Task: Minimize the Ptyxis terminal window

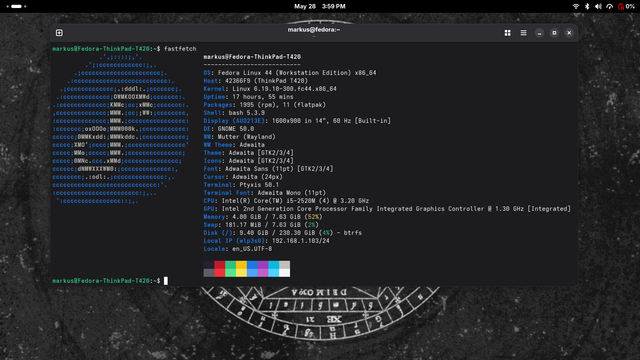Action: tap(539, 33)
